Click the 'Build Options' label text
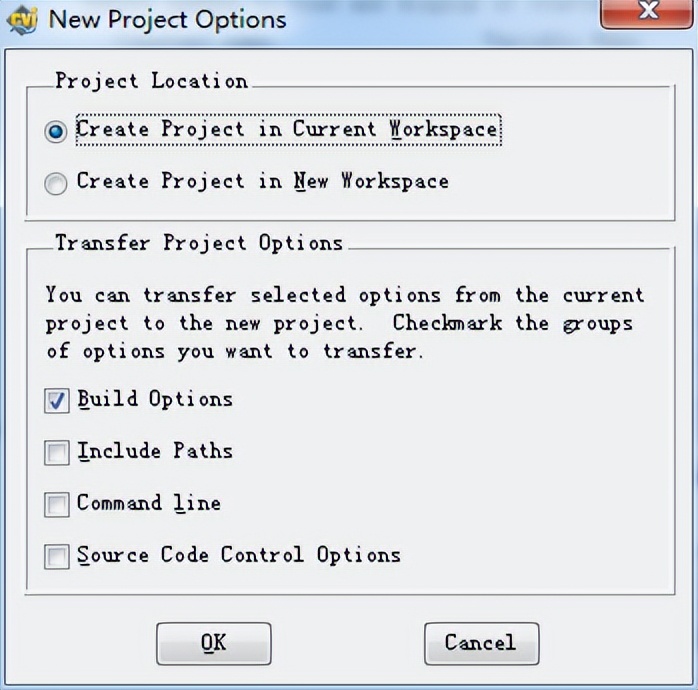 [x=155, y=400]
